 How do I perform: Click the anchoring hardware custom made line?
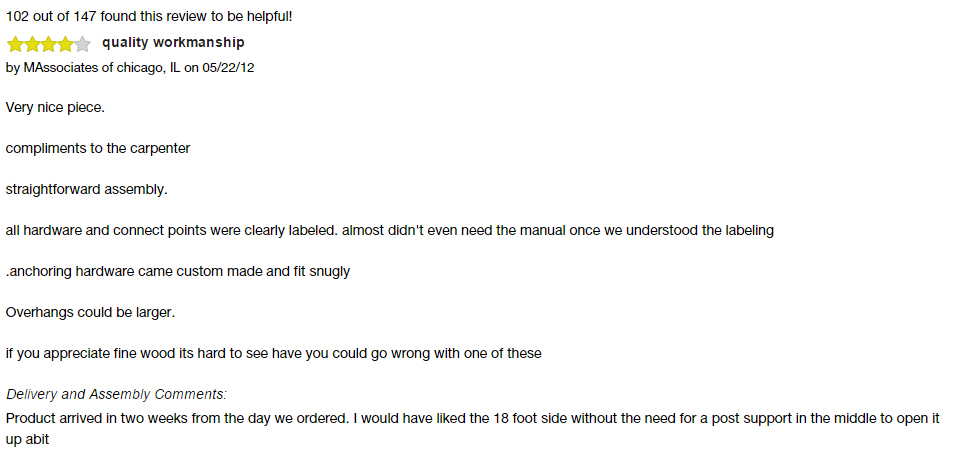click(178, 272)
